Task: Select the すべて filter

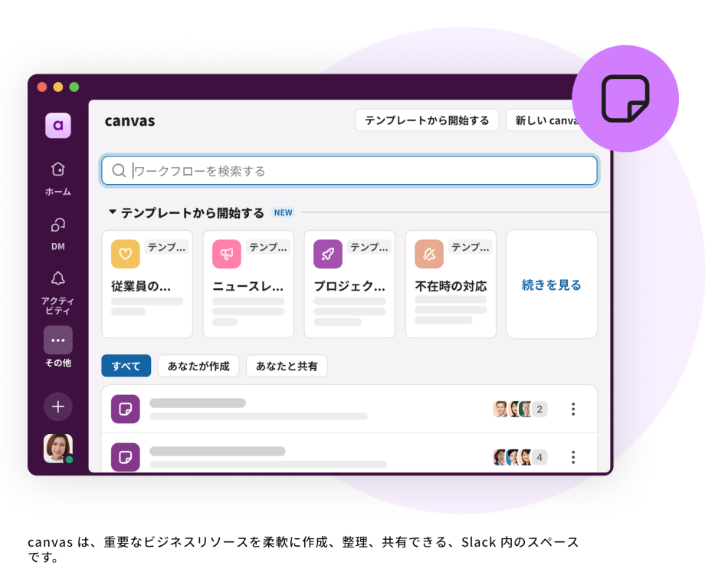Action: point(126,366)
